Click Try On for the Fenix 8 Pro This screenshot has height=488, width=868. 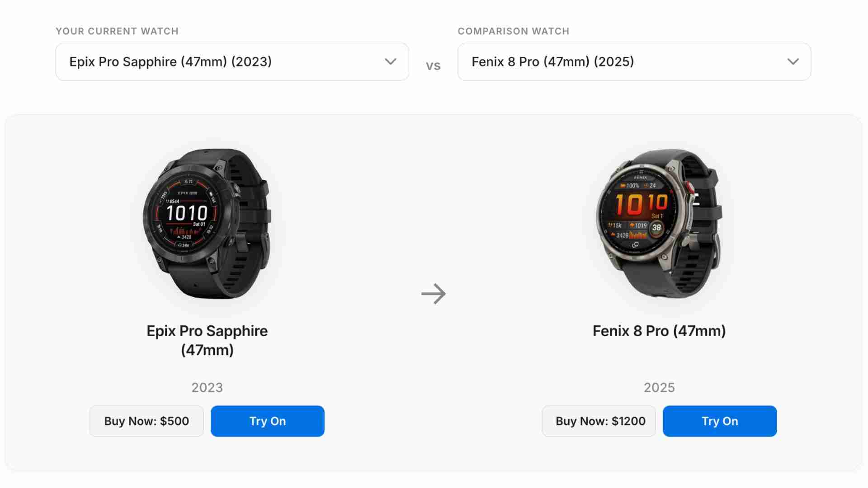(720, 421)
